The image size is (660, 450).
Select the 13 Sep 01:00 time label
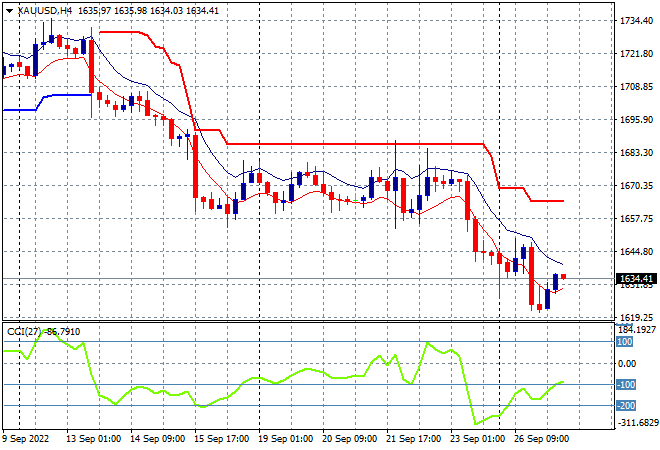click(x=94, y=439)
